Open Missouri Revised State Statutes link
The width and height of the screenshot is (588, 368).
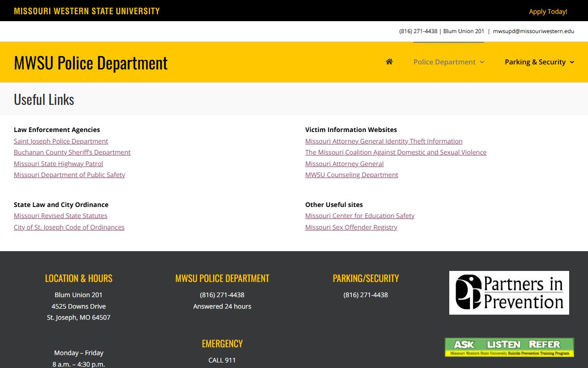pos(61,216)
